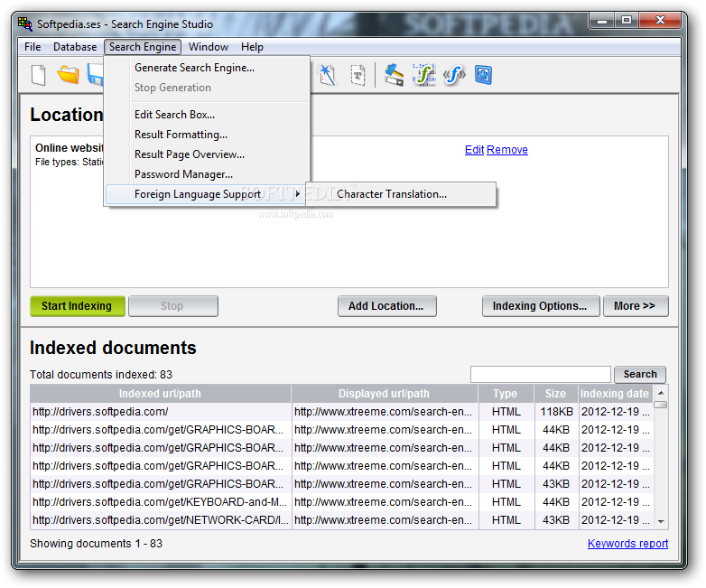The image size is (706, 588).
Task: Sort by Size column header
Action: tap(555, 393)
